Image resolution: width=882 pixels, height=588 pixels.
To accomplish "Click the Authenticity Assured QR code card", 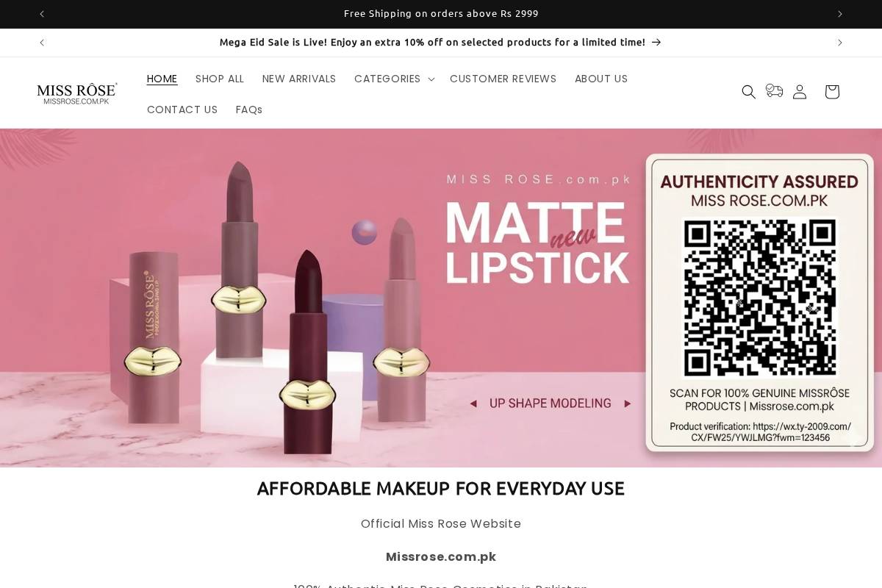I will 760,301.
